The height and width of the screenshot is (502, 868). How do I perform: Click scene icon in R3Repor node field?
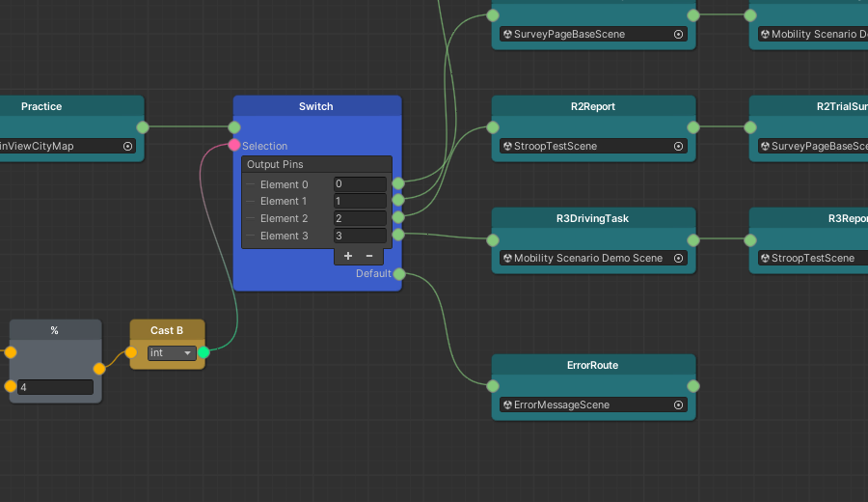(x=765, y=258)
